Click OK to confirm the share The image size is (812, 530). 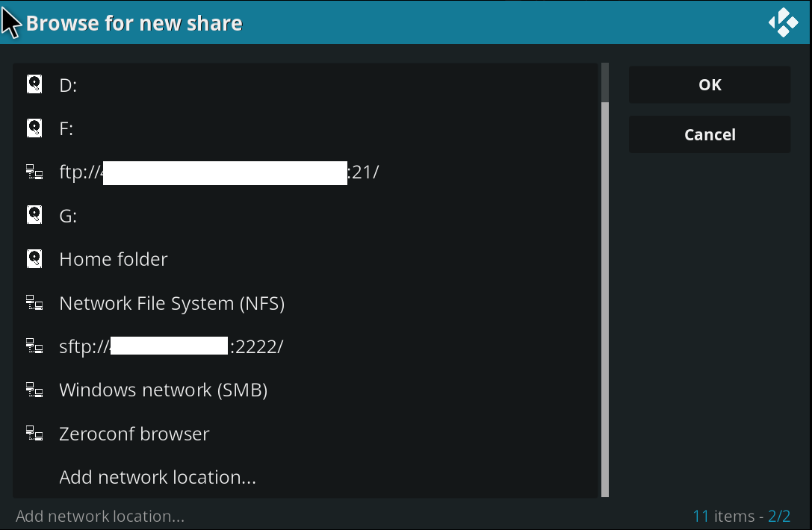[708, 84]
